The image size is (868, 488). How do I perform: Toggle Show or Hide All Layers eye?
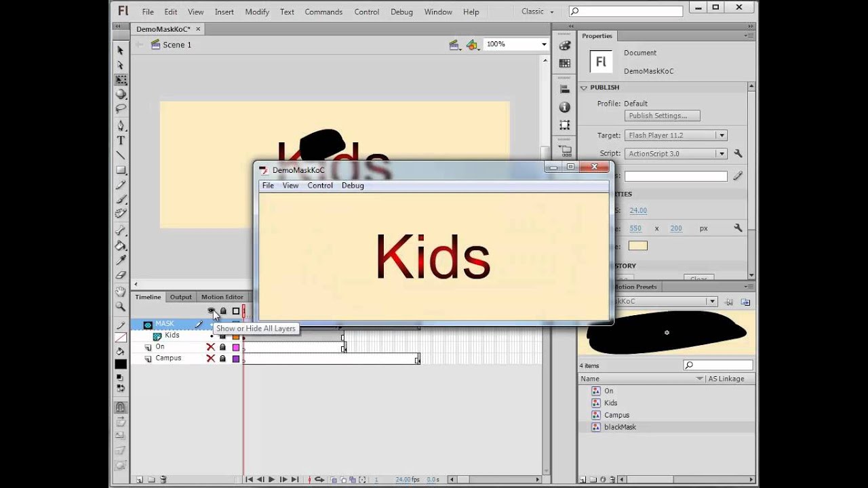point(211,311)
